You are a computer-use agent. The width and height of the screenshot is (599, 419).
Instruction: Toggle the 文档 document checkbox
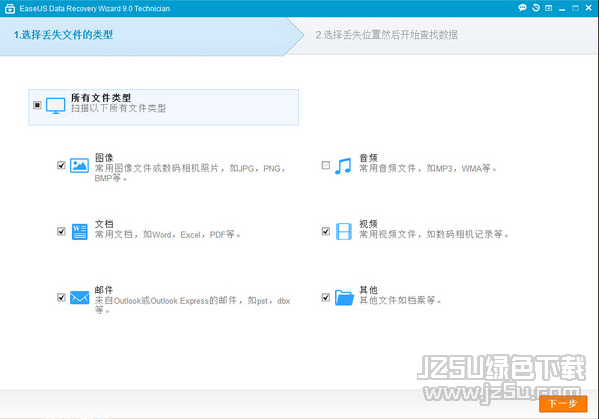[61, 231]
